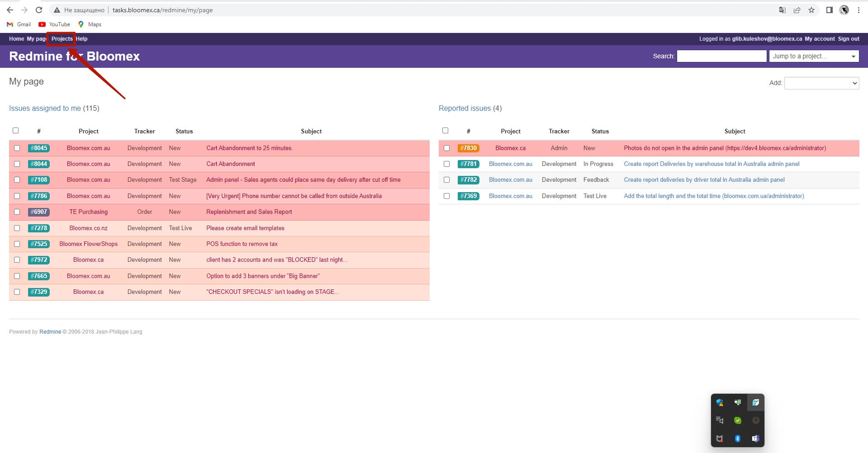Tick the checkbox for issue #7830
The image size is (868, 453).
click(447, 148)
